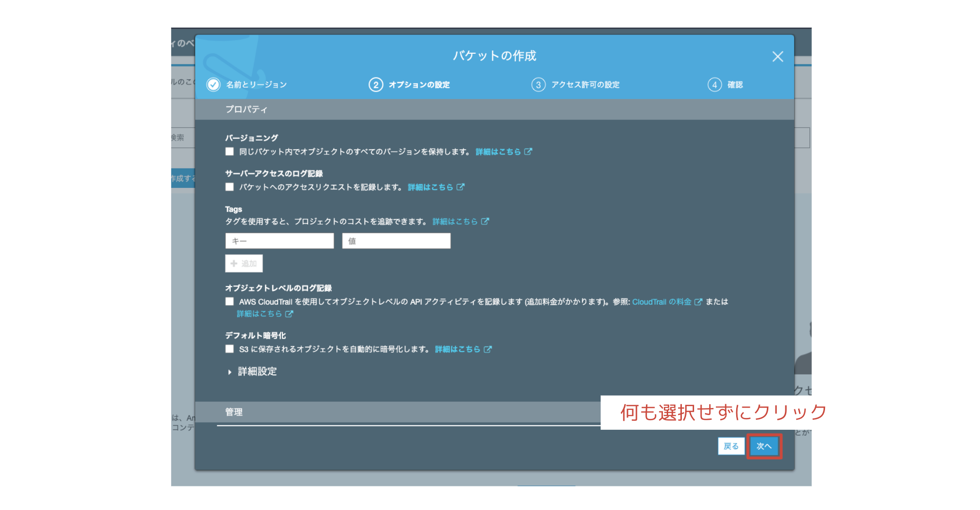Screen dimensions: 980x510
Task: Click external link icon beside versioning 詳細はこちら
Action: point(528,152)
